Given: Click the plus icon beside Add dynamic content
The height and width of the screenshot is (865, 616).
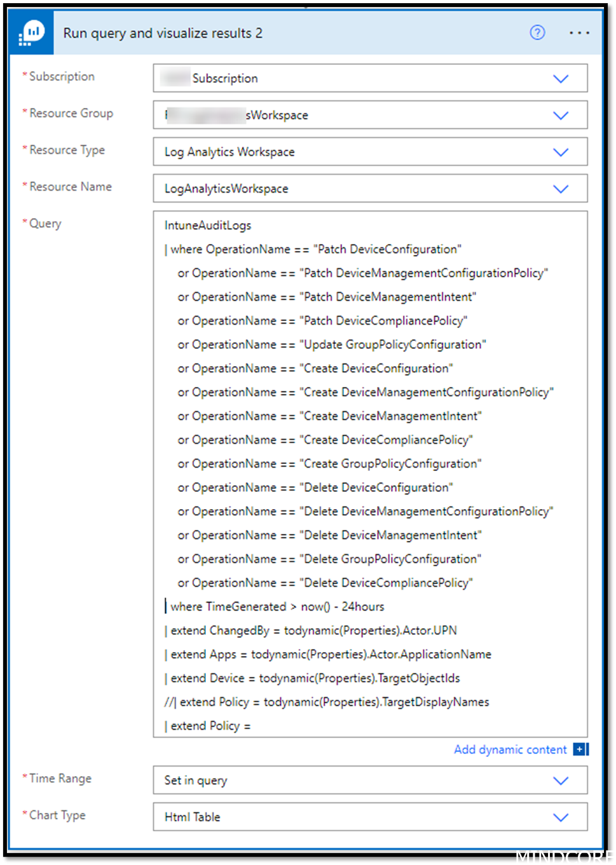Looking at the screenshot, I should coord(579,749).
